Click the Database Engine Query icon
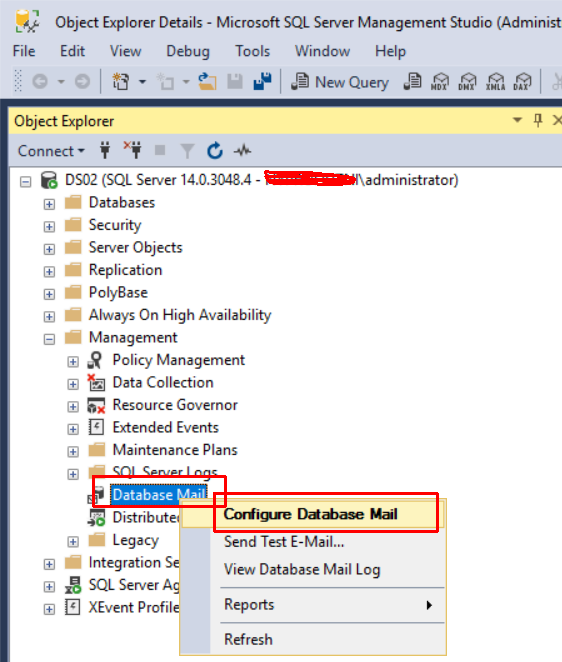The image size is (562, 662). 413,81
